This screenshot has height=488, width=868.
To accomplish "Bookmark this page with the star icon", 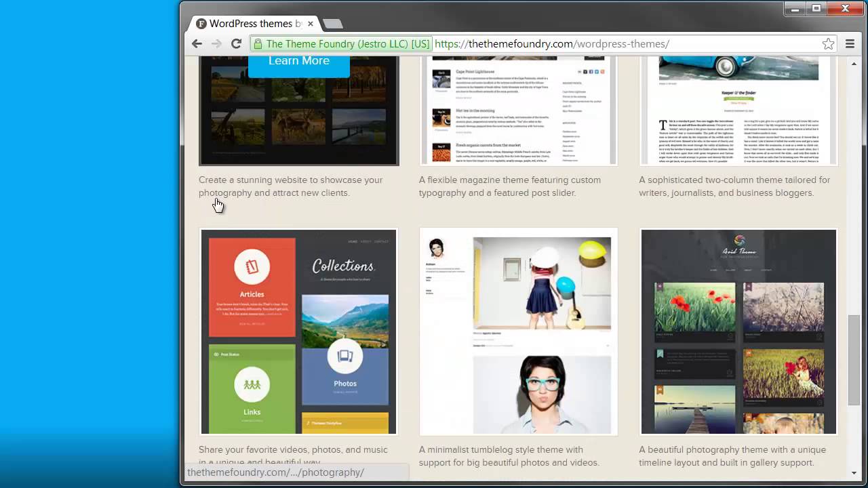I will (828, 43).
